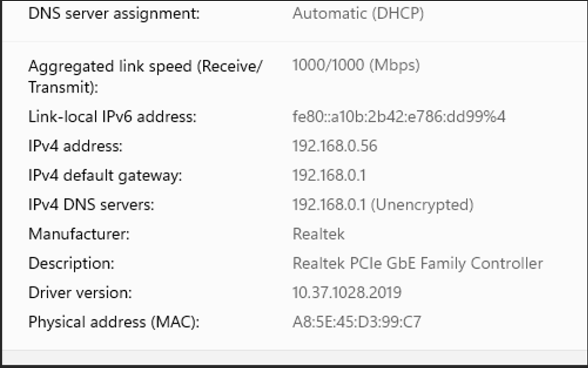Select the fe80 link-local IPv6 address value

399,117
